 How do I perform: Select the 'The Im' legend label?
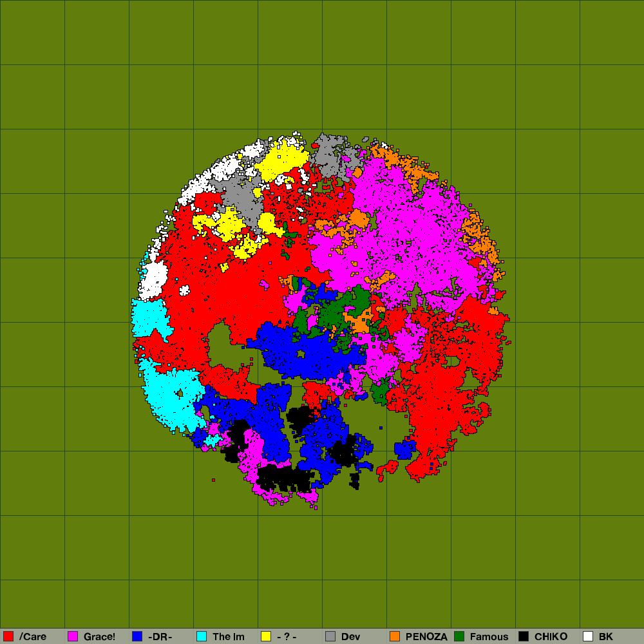[229, 637]
